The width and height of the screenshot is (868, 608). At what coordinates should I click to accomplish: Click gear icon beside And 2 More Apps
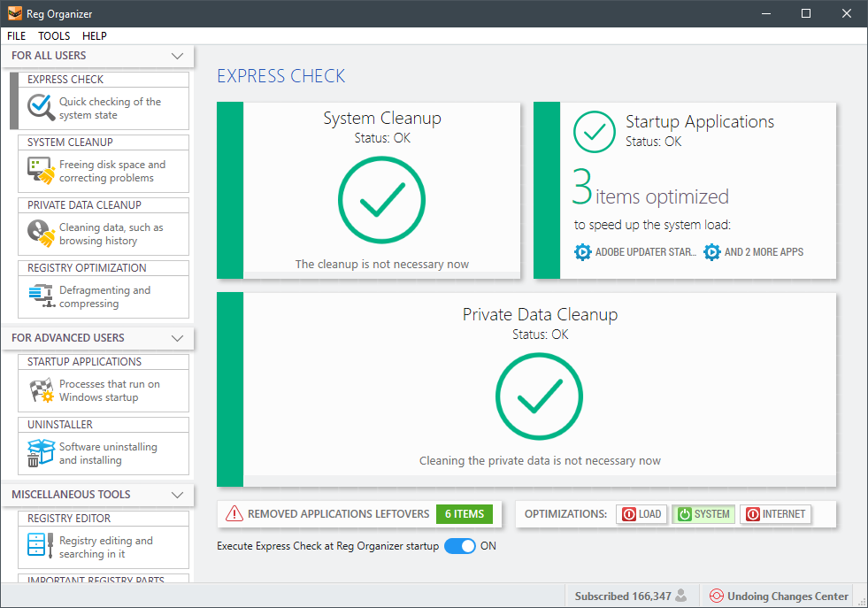click(x=712, y=252)
